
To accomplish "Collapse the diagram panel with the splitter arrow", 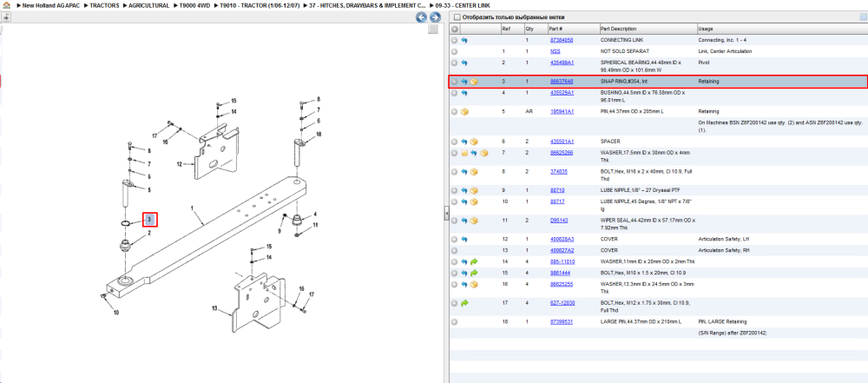I will pyautogui.click(x=445, y=214).
